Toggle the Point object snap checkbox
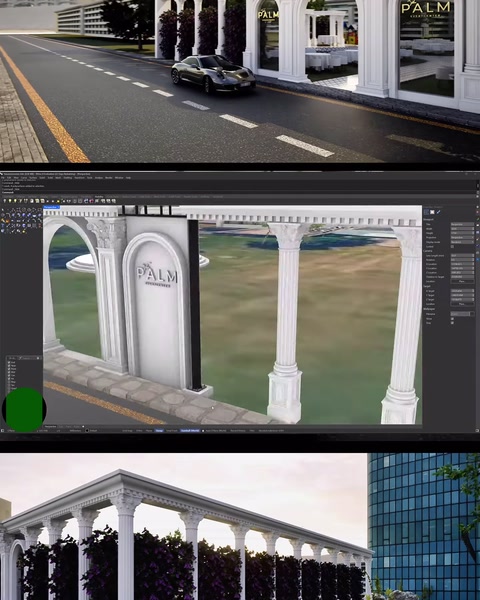Image resolution: width=480 pixels, height=600 pixels. pyautogui.click(x=9, y=369)
